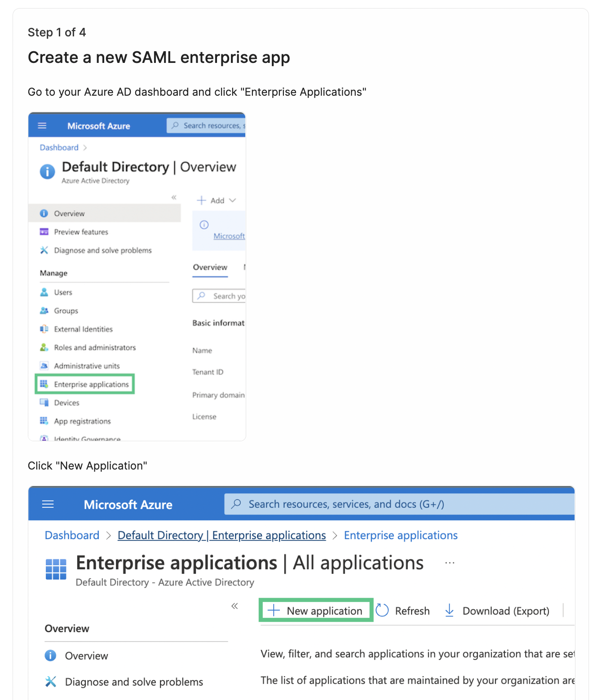This screenshot has height=700, width=602.
Task: Click the Default Directory info badge icon
Action: pyautogui.click(x=47, y=171)
